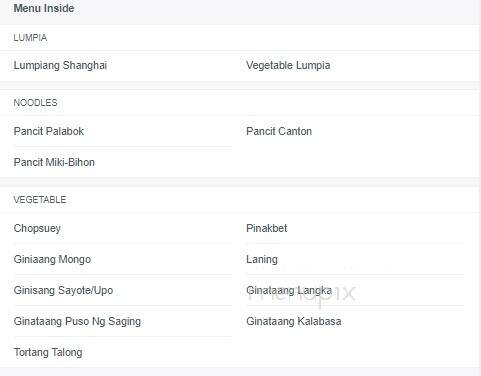Screen dimensions: 481x376
Task: Choose Pinakbet from the Vegetable section
Action: (267, 228)
